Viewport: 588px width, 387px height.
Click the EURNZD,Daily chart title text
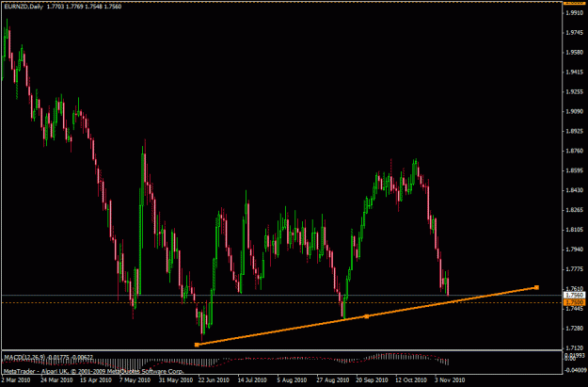pos(23,7)
